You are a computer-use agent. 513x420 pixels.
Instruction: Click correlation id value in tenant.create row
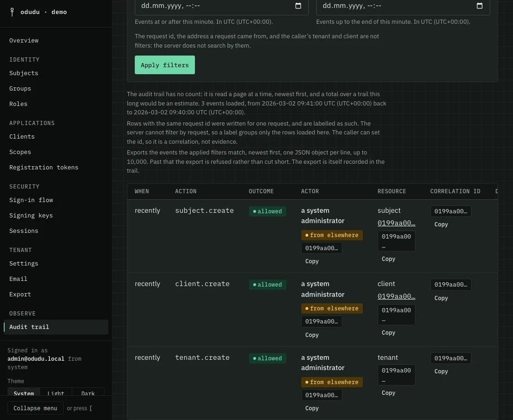(451, 358)
